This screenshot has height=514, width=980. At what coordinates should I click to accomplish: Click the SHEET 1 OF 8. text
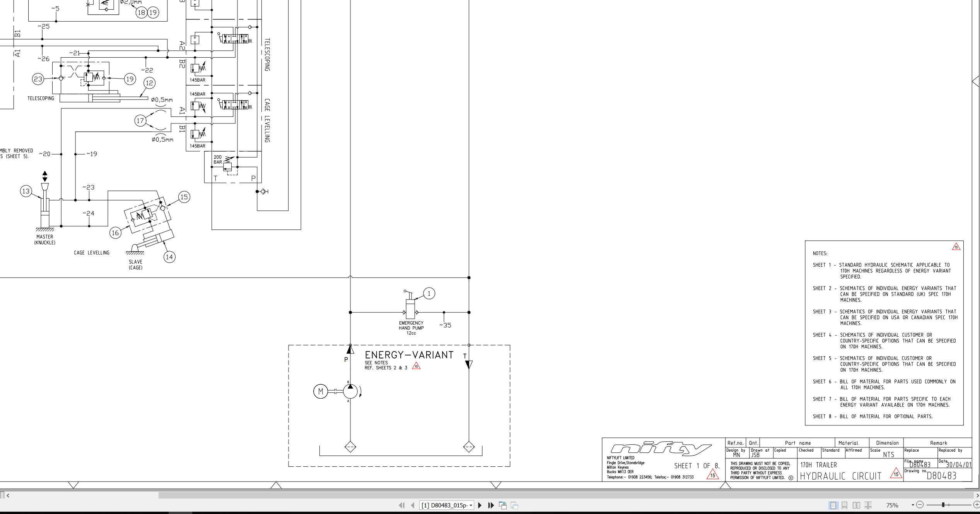[x=697, y=466]
